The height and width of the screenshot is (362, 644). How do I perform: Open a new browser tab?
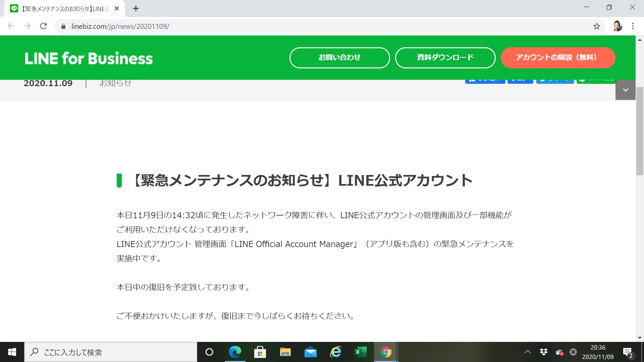(x=136, y=9)
